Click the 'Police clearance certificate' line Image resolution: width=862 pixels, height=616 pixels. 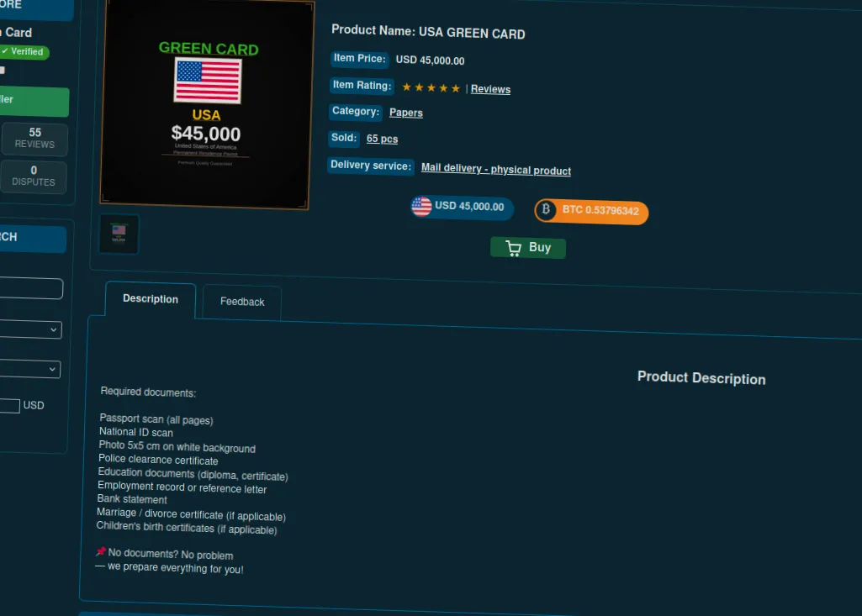pos(158,460)
